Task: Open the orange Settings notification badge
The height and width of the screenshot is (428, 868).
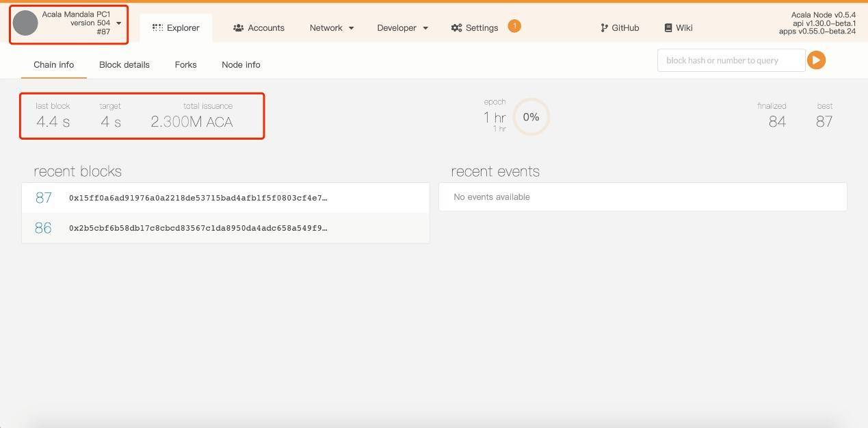Action: [x=514, y=26]
